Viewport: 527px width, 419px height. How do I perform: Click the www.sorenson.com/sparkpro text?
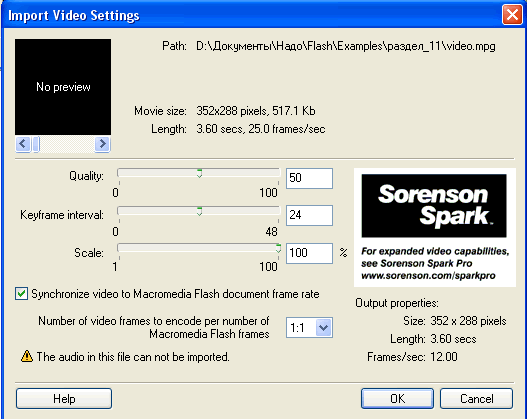click(428, 276)
